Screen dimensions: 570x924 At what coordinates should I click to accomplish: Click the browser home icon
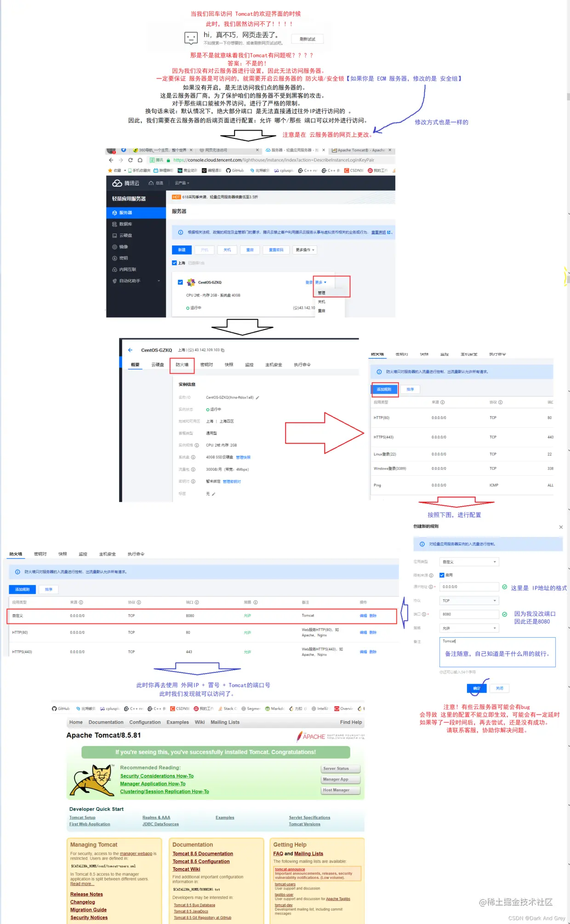click(x=140, y=160)
